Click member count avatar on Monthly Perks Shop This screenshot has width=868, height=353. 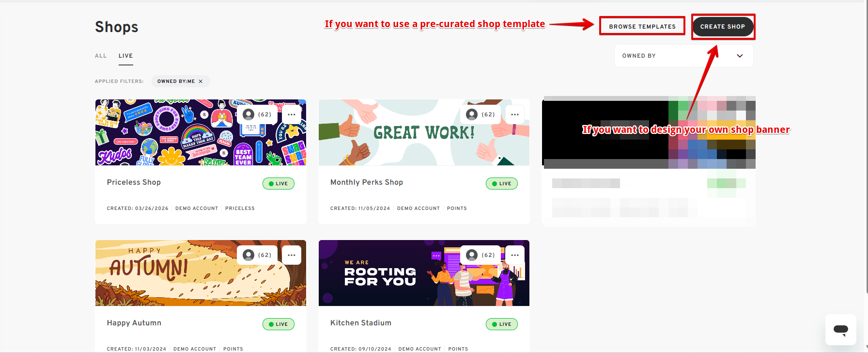pos(480,114)
